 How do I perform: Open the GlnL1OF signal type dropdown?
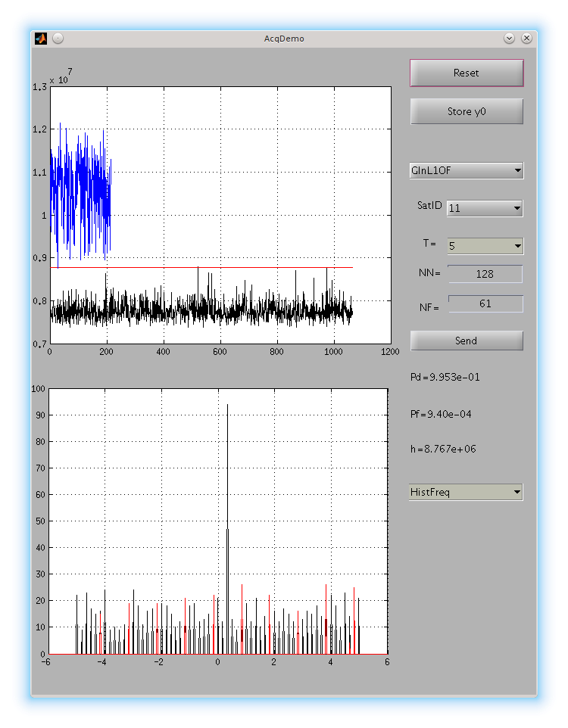pyautogui.click(x=466, y=170)
